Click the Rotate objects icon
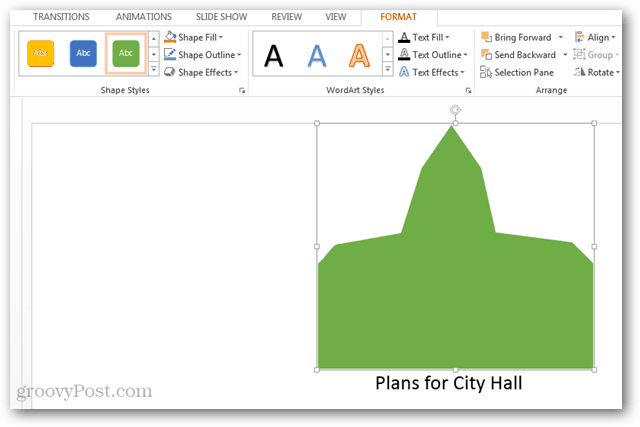This screenshot has height=427, width=640. [579, 72]
